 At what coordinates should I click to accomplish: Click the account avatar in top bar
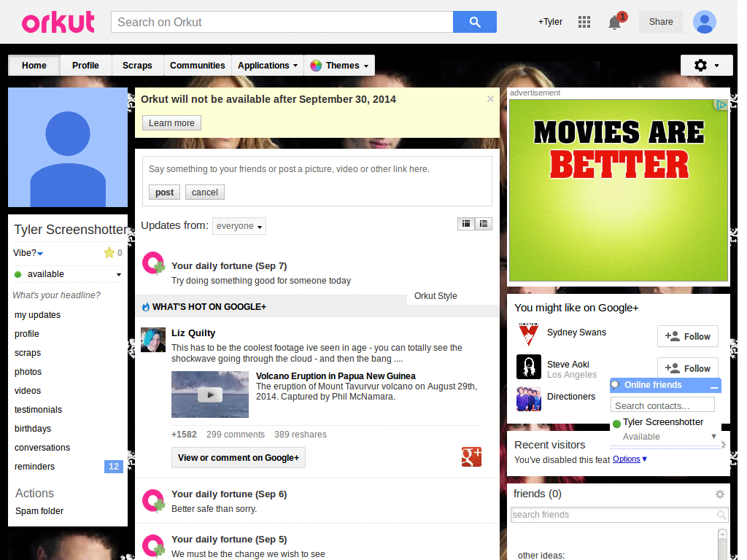[x=704, y=22]
